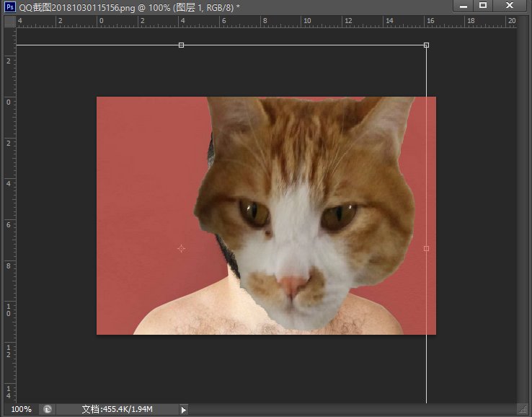Screen dimensions: 532x417
Task: Click the top-middle transform handle
Action: coord(181,45)
